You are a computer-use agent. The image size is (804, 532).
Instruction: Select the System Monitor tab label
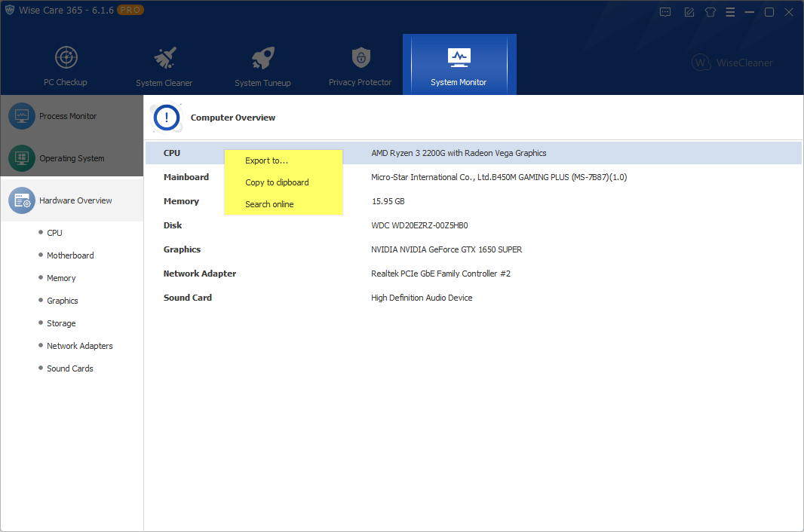[459, 82]
